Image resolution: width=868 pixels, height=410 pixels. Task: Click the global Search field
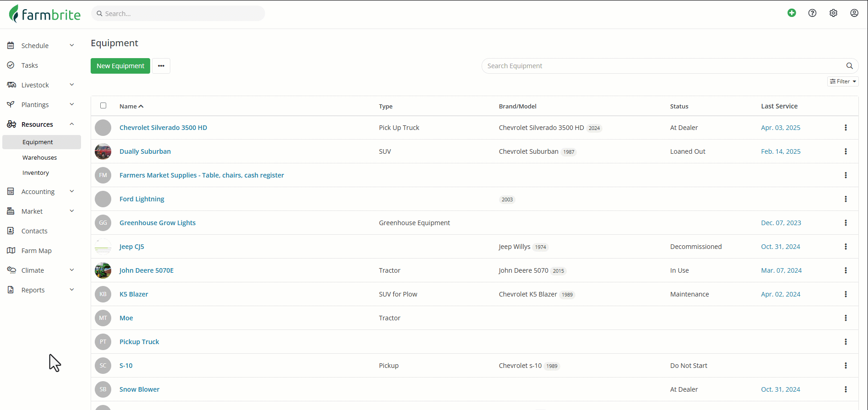tap(178, 13)
